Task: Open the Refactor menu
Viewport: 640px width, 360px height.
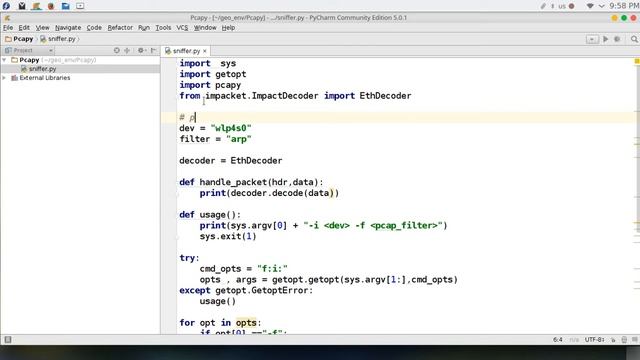Action: 120,28
